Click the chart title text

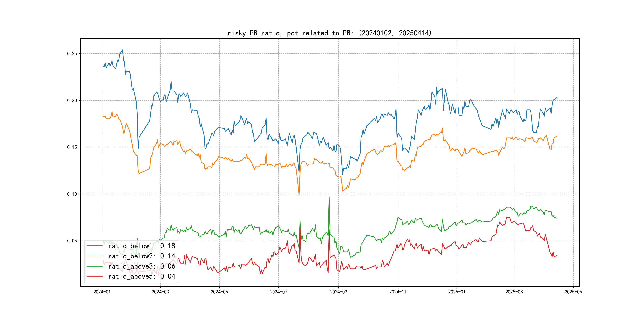point(330,33)
